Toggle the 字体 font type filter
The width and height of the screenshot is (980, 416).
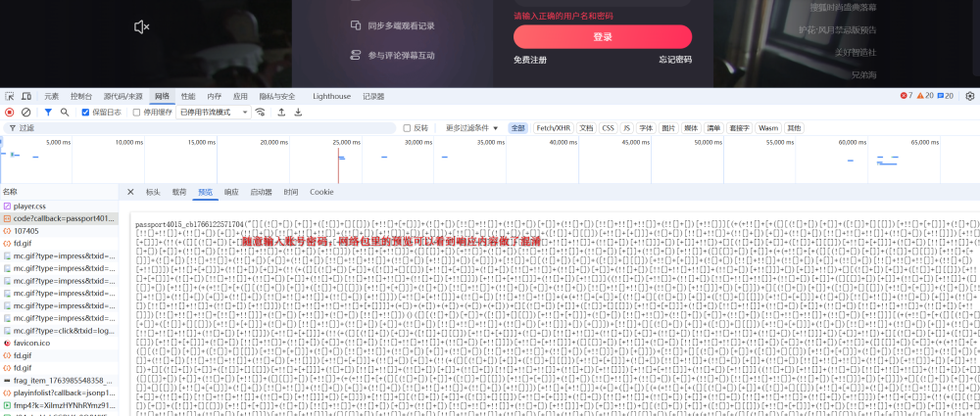646,128
